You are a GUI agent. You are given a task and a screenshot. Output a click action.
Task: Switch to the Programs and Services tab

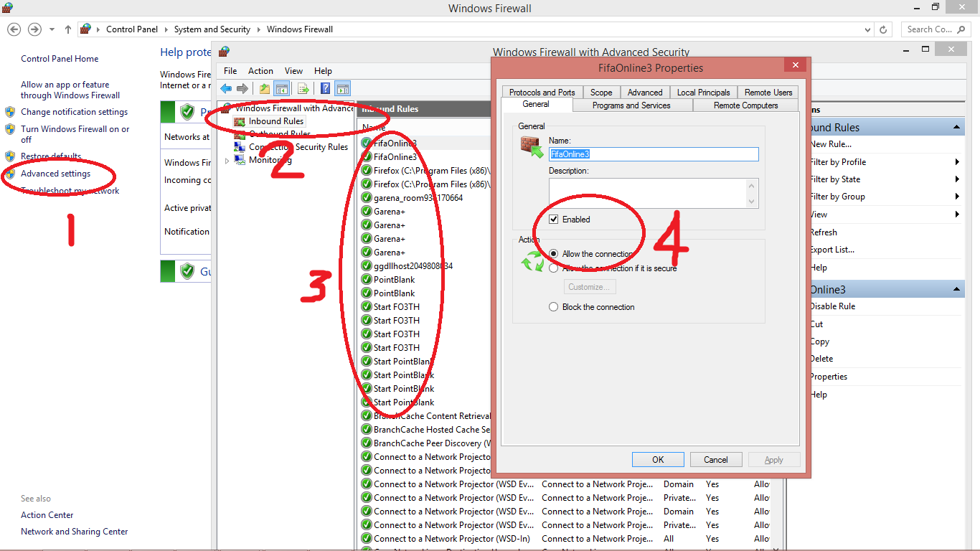631,105
